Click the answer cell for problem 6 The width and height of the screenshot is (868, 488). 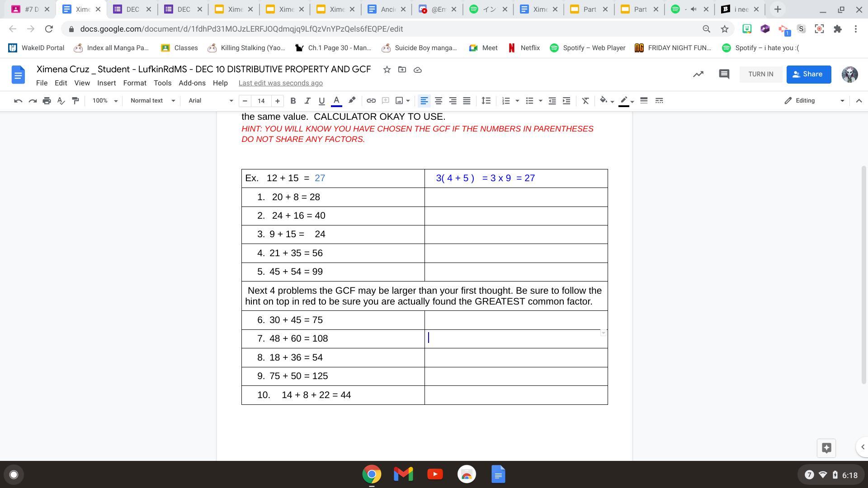(515, 320)
